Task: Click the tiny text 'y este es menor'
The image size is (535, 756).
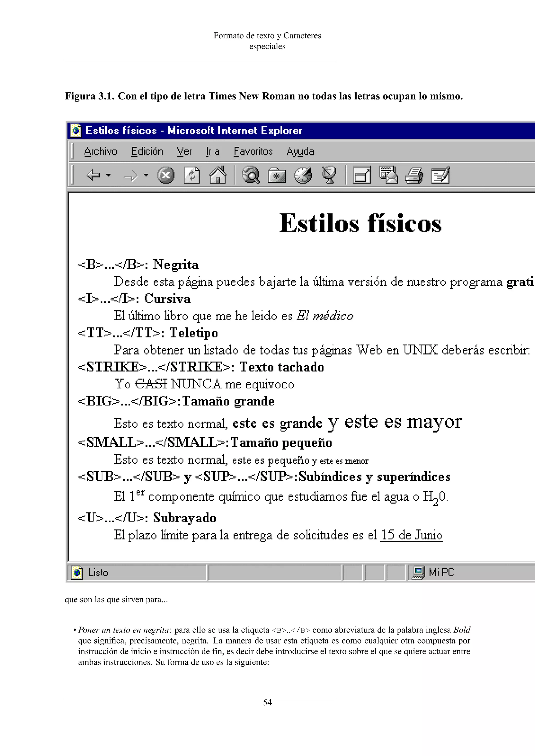Action: (x=340, y=461)
